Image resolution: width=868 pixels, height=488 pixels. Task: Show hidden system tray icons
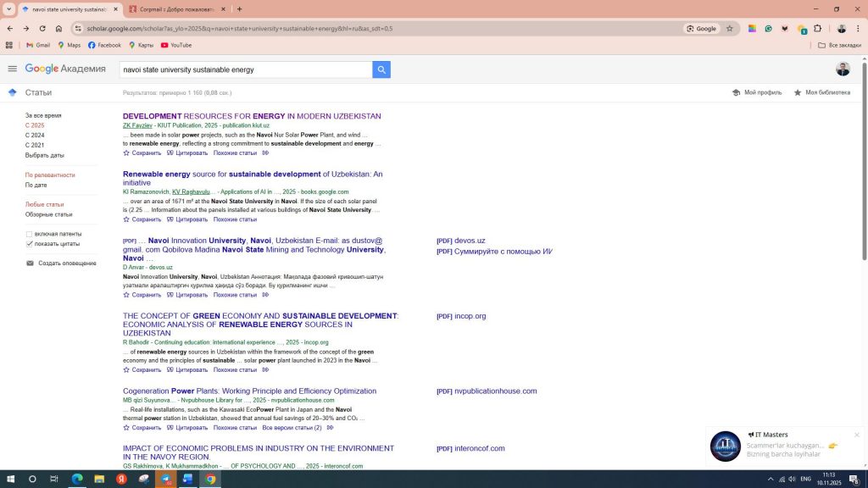771,479
